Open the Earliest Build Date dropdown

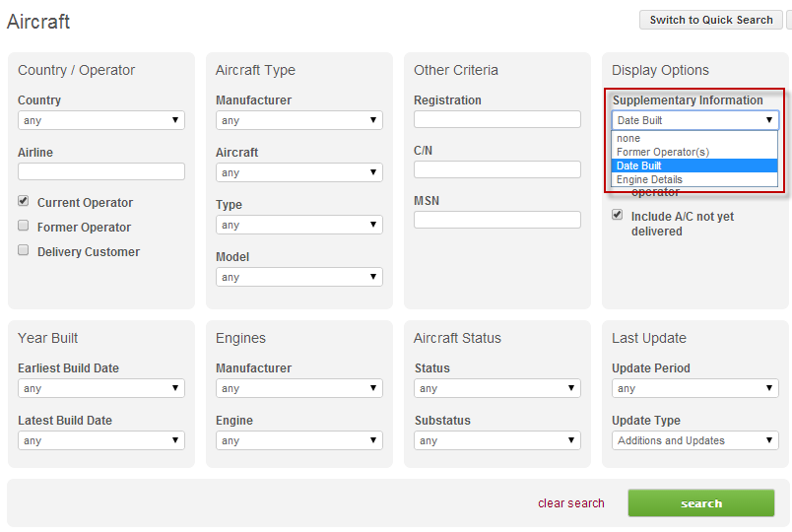click(101, 388)
